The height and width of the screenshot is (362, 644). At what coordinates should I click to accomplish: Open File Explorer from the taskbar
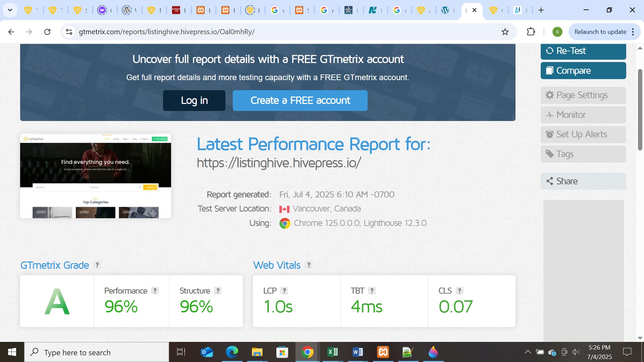[x=257, y=352]
